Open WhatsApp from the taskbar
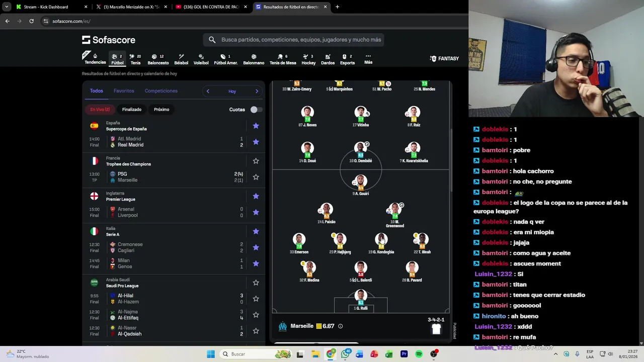 click(x=345, y=354)
